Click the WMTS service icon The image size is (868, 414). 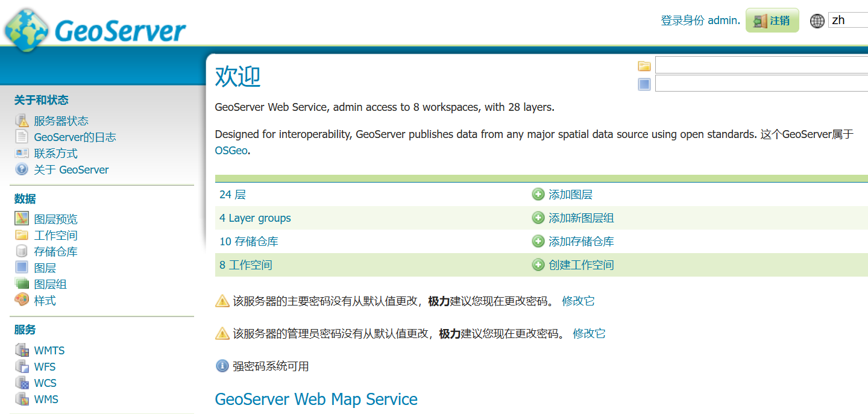[x=22, y=350]
